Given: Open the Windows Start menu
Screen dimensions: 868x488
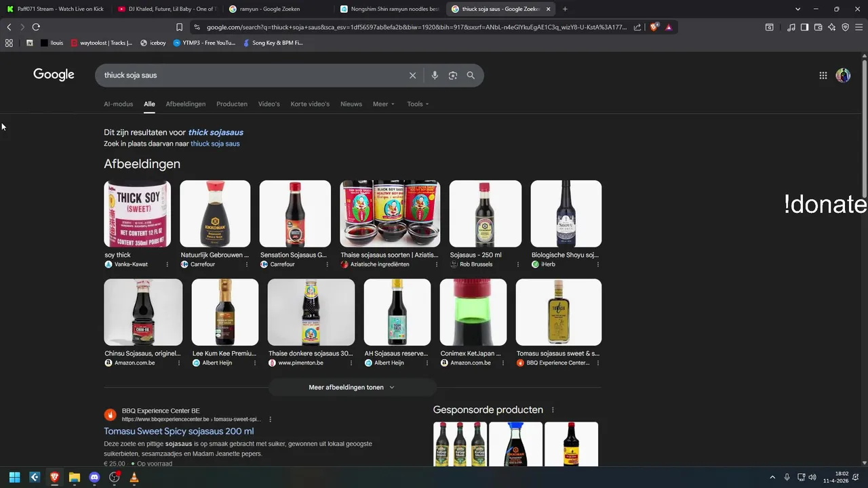Looking at the screenshot, I should (x=14, y=477).
